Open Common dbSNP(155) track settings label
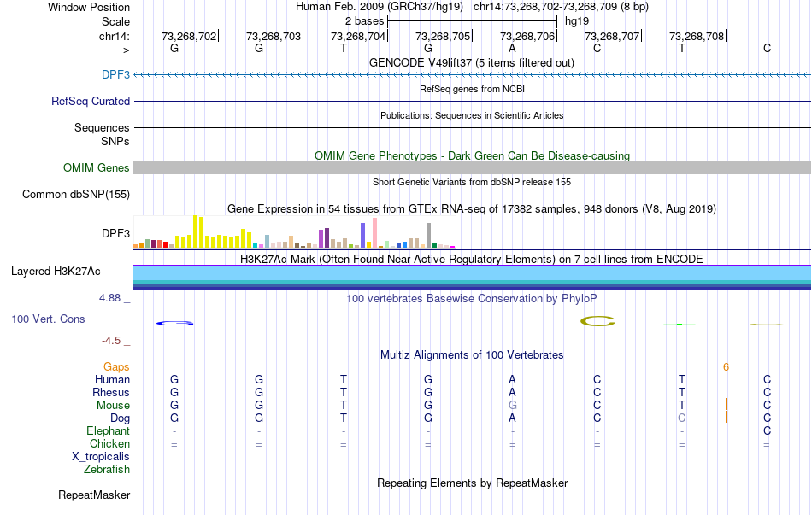The image size is (812, 515). [x=76, y=194]
